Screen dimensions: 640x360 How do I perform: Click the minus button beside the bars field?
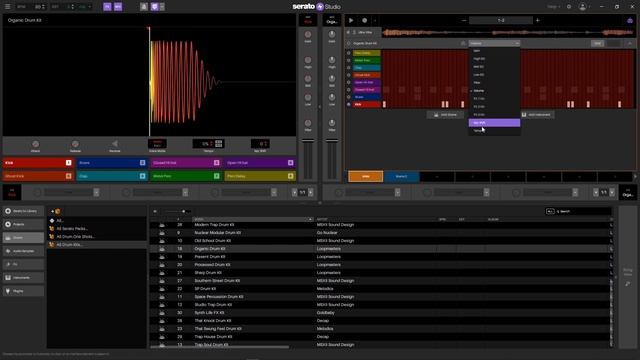464,20
